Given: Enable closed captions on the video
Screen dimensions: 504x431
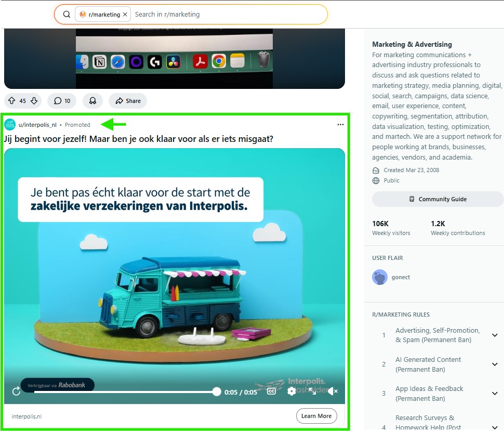Looking at the screenshot, I should point(271,391).
